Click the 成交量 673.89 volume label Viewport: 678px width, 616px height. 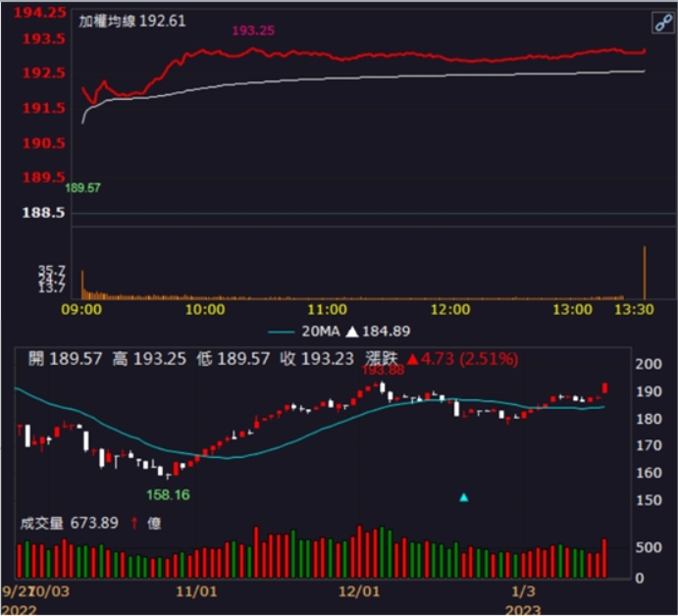pos(70,524)
